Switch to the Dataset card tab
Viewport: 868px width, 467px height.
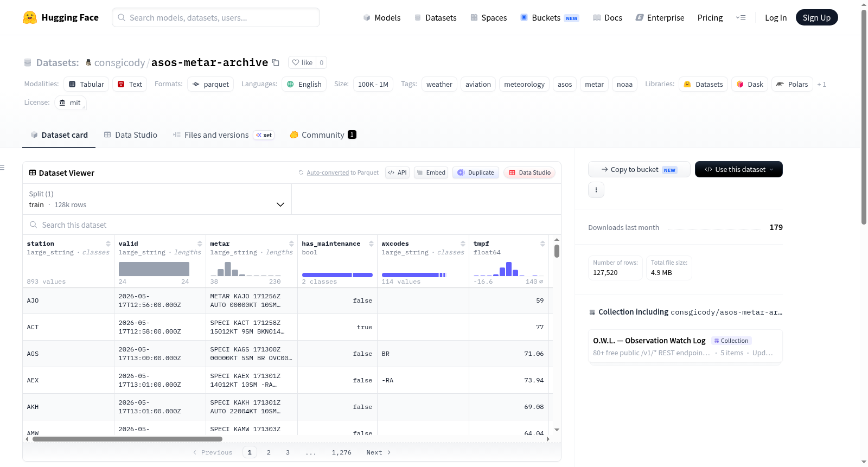(59, 135)
